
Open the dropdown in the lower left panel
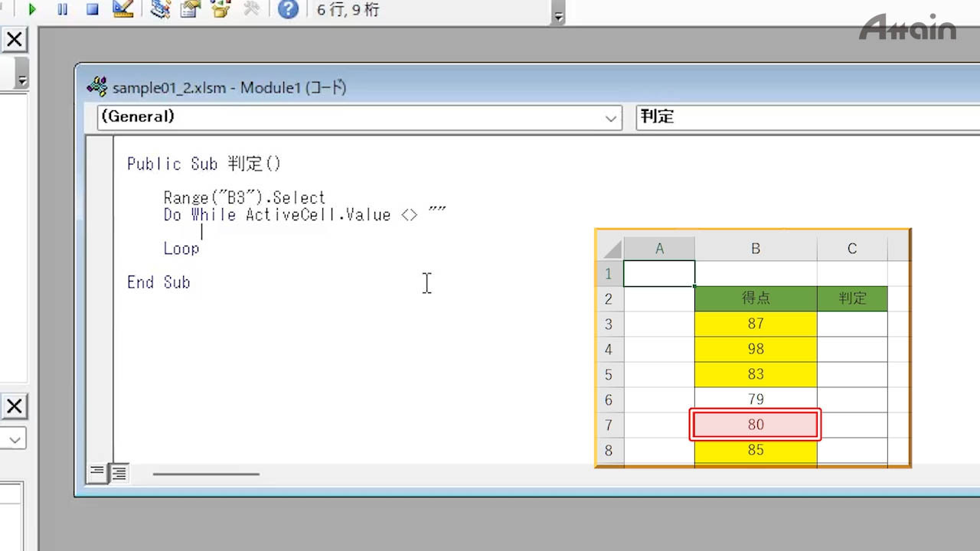pos(15,439)
